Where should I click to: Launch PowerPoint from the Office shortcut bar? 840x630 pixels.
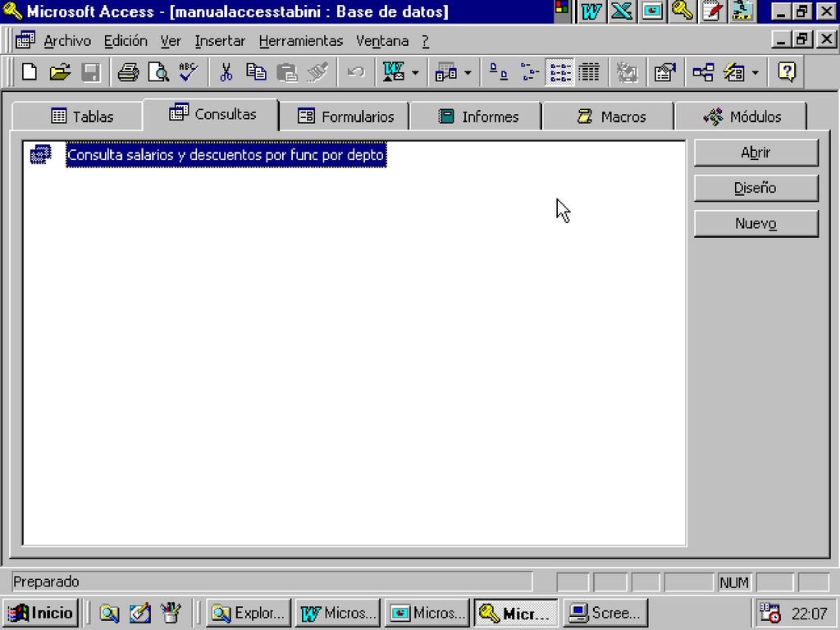point(652,11)
